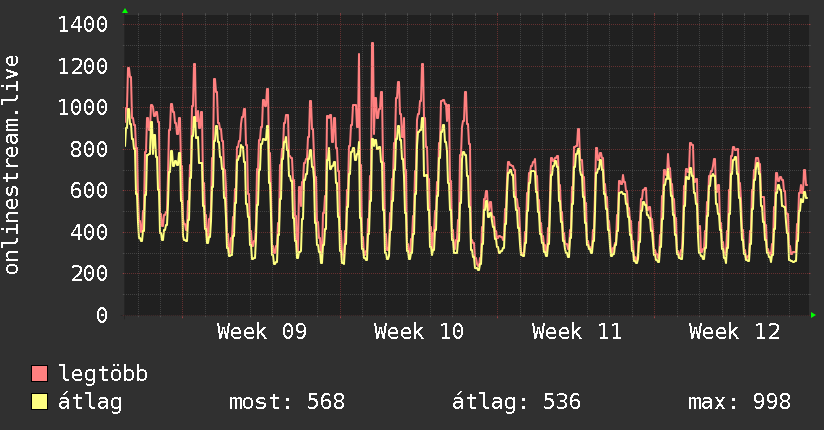Screen dimensions: 824x430
Task: Select the átlag legend label
Action: 90,402
